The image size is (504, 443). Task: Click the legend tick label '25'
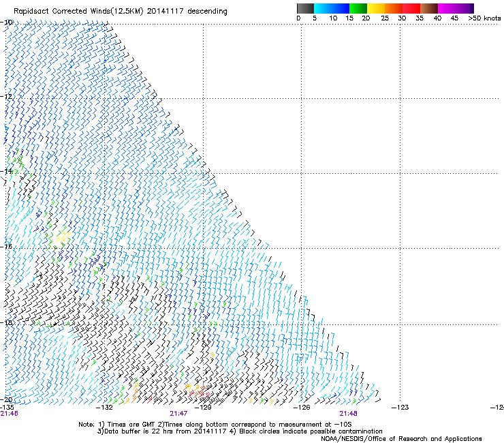point(385,18)
